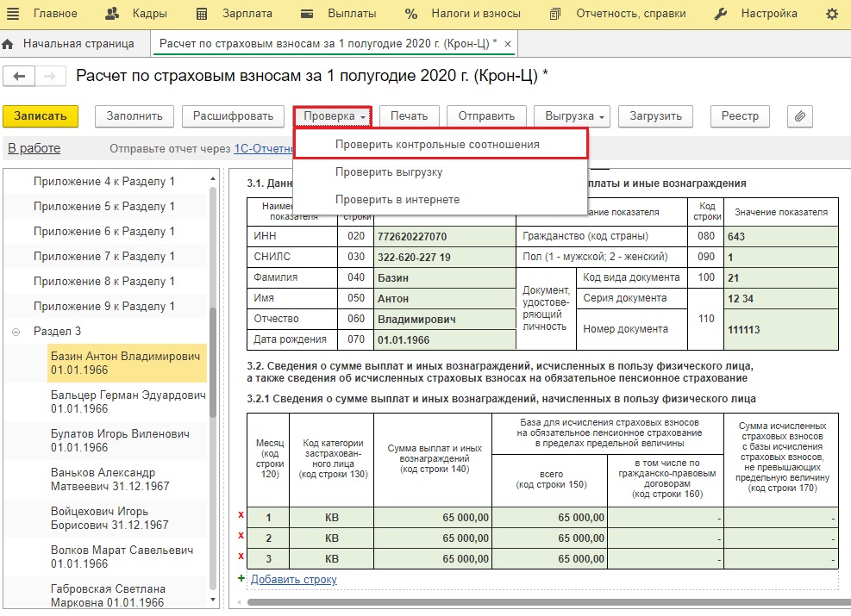This screenshot has height=616, width=851.
Task: Click the green plus beside Добавить строку
Action: point(241,579)
